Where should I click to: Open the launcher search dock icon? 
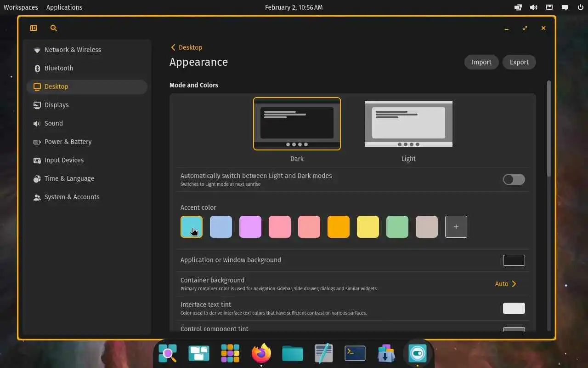pos(168,353)
